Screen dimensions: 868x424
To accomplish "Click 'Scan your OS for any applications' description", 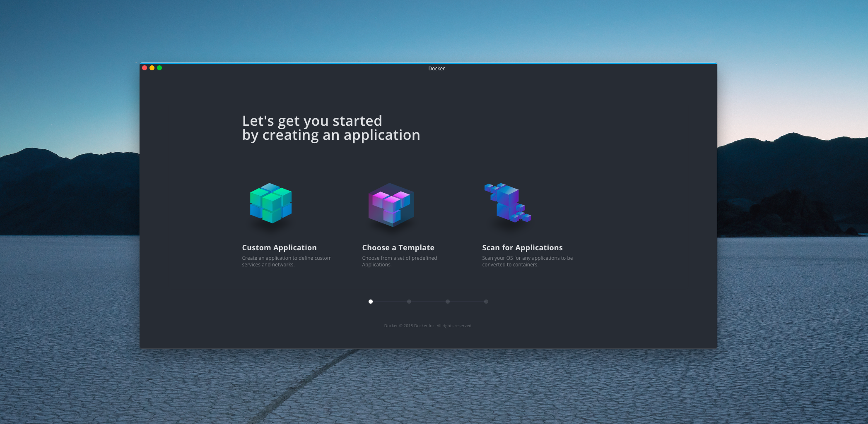I will (x=528, y=261).
